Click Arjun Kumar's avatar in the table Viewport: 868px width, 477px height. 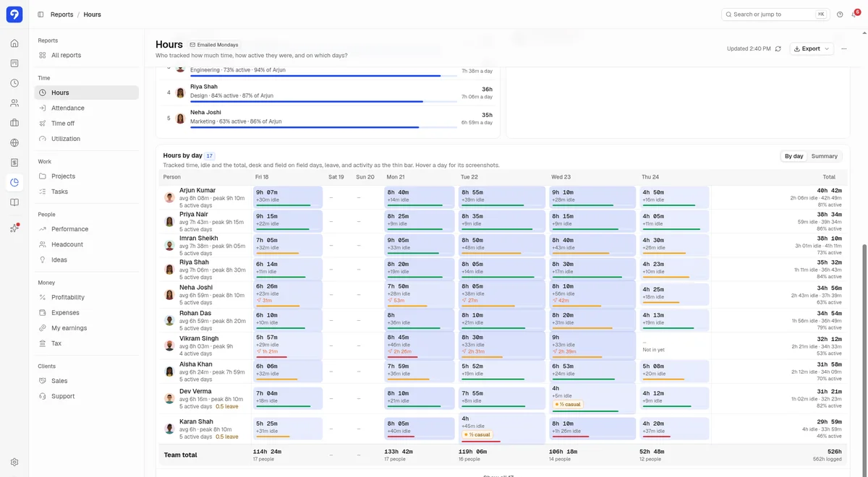(x=170, y=197)
